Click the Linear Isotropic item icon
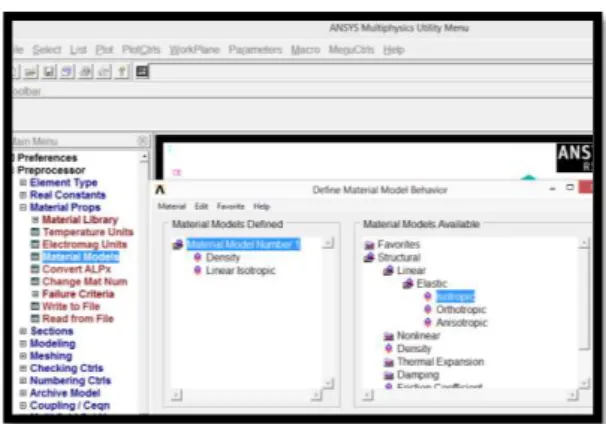Image resolution: width=606 pixels, height=424 pixels. click(197, 271)
